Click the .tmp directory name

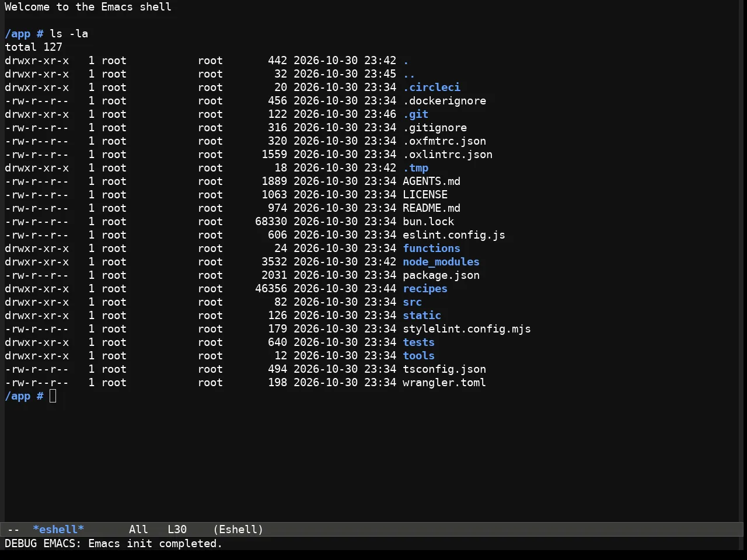pos(416,168)
